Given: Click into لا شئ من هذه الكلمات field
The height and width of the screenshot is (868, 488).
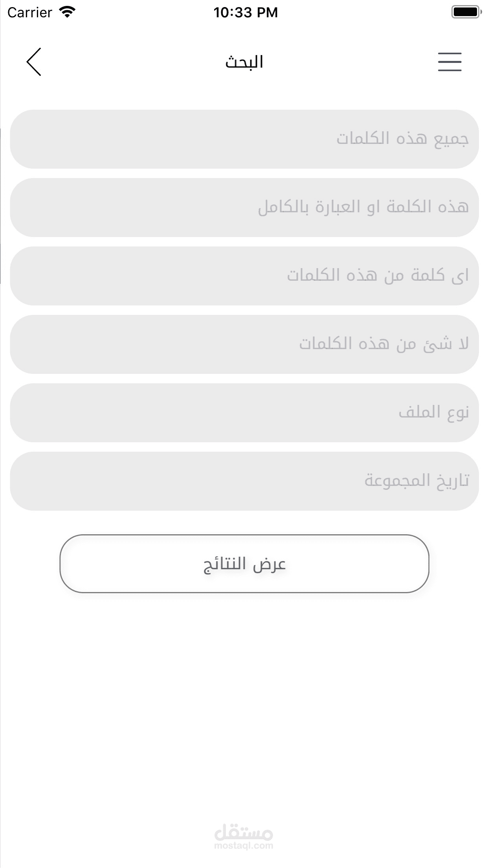Looking at the screenshot, I should 244,344.
